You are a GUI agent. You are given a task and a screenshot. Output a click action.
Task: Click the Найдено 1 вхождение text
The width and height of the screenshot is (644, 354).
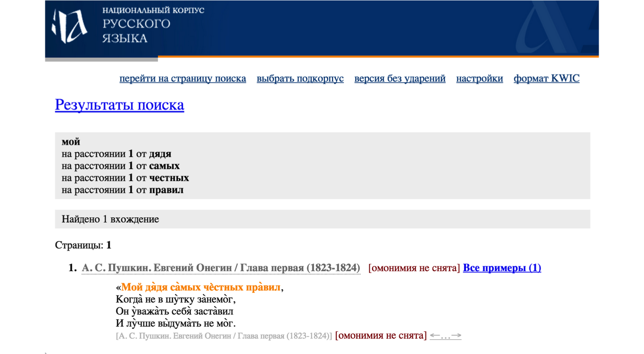click(110, 219)
